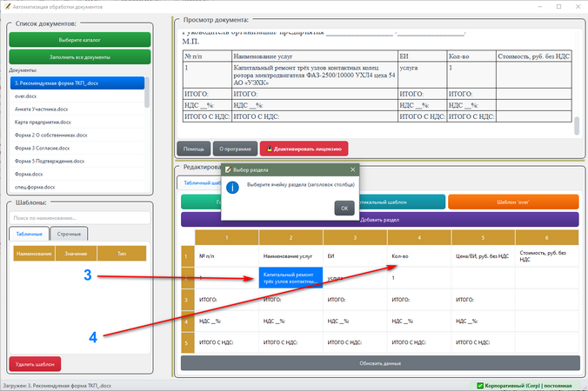This screenshot has width=588, height=391.
Task: Select row header 1 of the edit table
Action: point(188,256)
